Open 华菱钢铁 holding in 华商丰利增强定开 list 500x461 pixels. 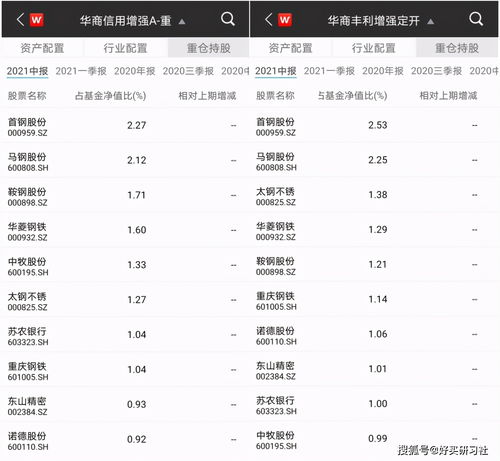[374, 231]
